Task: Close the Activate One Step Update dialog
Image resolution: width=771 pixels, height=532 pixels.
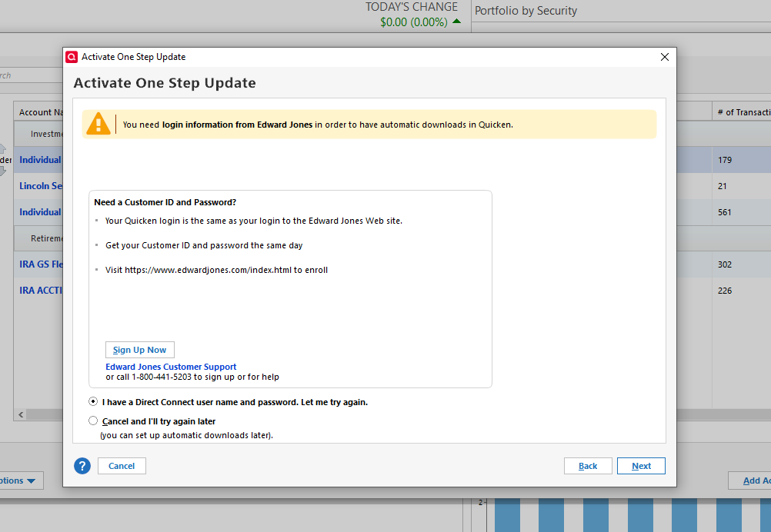Action: pos(664,57)
